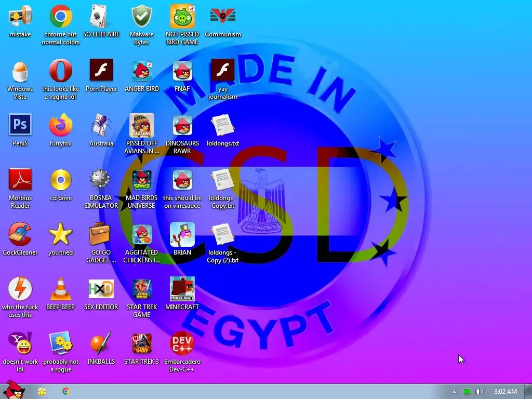Select the 'Malware Bytes' shield icon
This screenshot has height=399, width=532.
(x=141, y=16)
